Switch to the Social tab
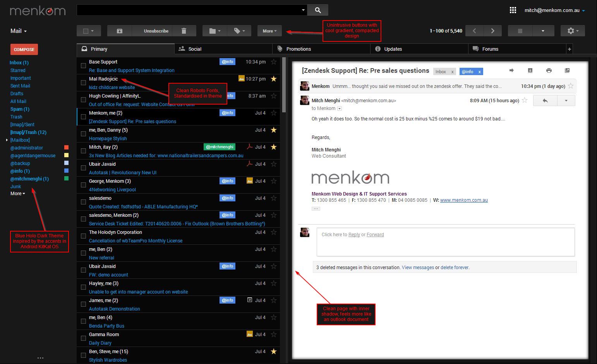 [x=194, y=49]
